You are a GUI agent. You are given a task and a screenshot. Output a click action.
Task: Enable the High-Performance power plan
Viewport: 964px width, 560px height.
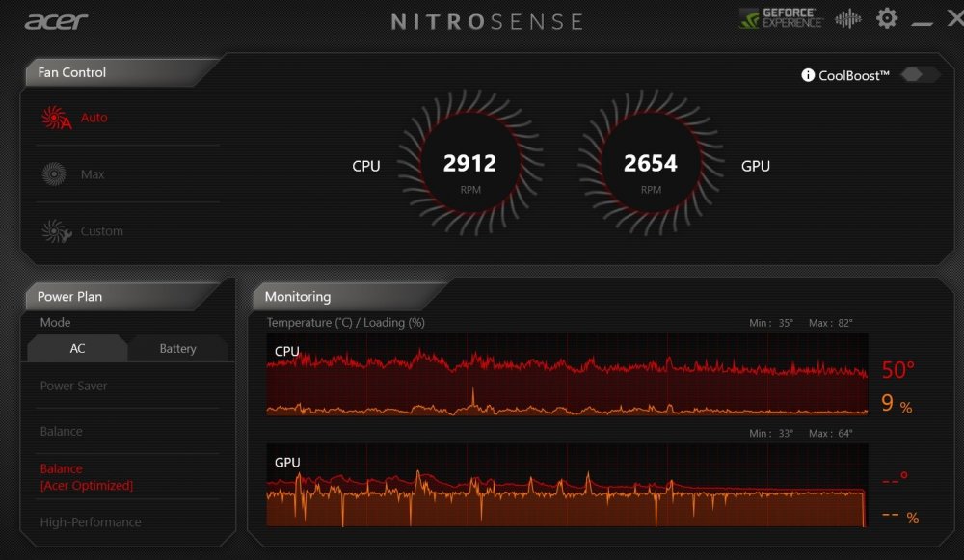coord(91,522)
